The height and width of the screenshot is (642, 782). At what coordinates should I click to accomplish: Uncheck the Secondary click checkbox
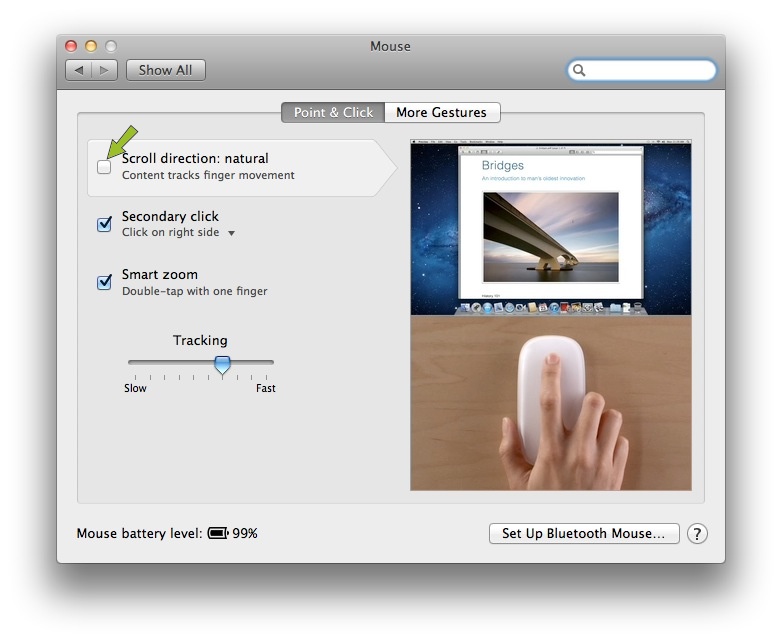[104, 224]
